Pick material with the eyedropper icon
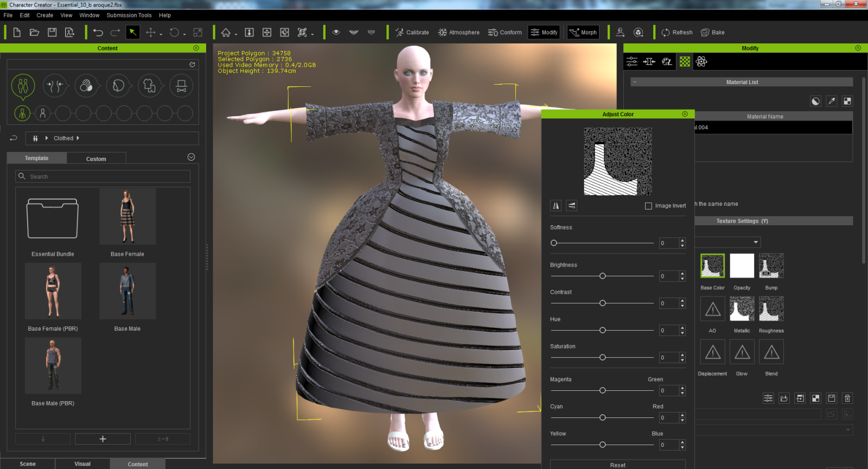The height and width of the screenshot is (469, 868). click(x=832, y=101)
